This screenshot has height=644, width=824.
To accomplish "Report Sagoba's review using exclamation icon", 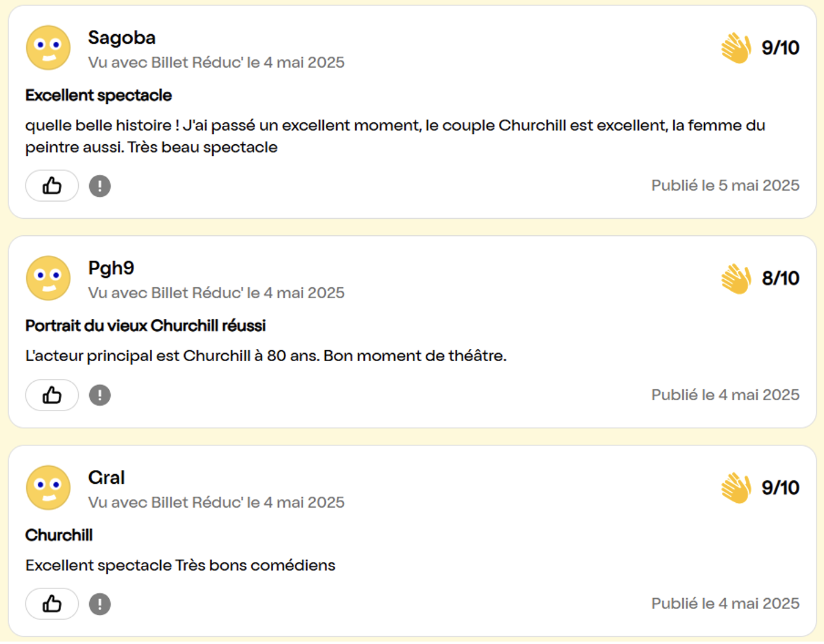I will 100,186.
